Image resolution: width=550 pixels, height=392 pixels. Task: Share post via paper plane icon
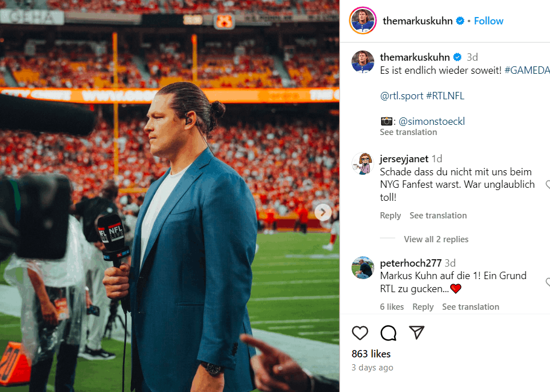coord(417,333)
